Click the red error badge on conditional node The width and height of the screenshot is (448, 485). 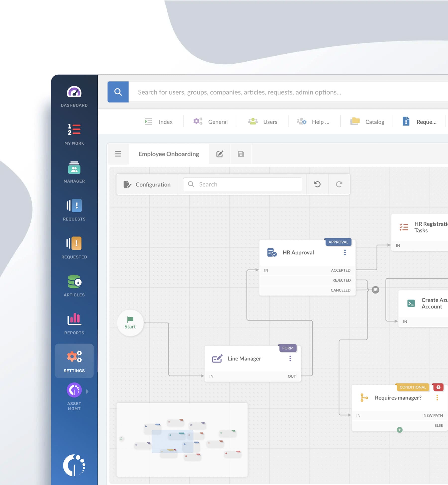[438, 387]
